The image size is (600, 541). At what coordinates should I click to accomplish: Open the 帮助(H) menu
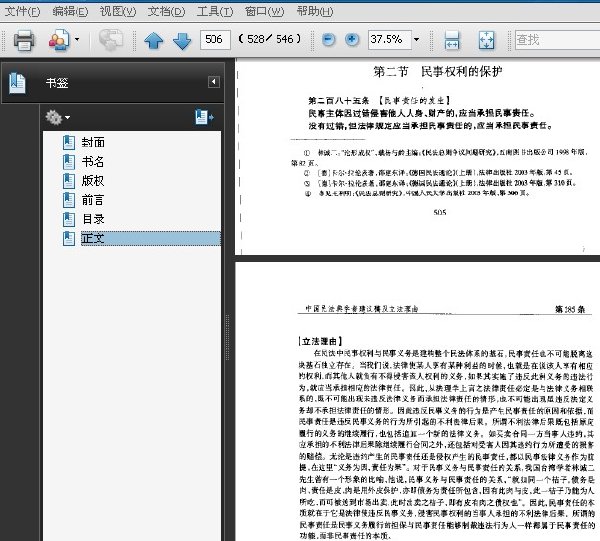(x=315, y=11)
